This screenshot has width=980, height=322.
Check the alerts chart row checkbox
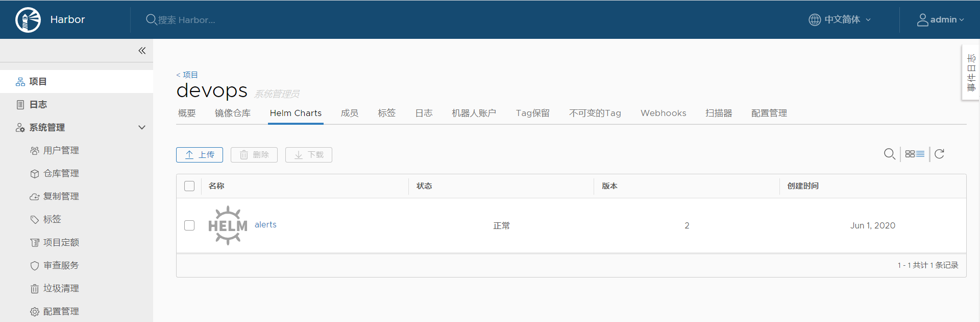pyautogui.click(x=189, y=225)
